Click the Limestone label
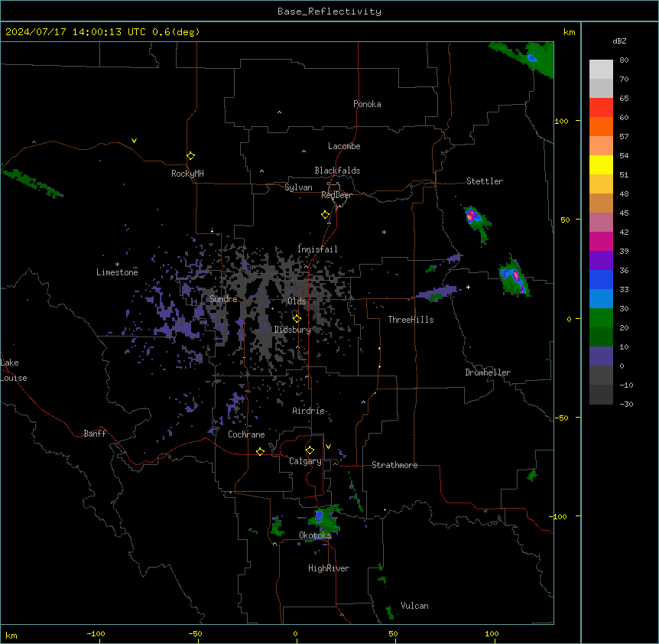 pos(117,272)
